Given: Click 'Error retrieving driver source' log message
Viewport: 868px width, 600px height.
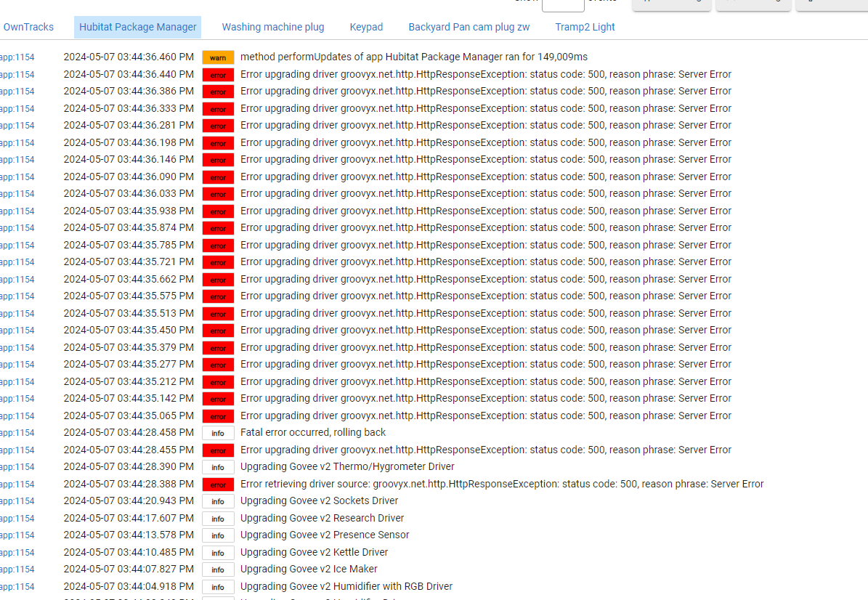Looking at the screenshot, I should 501,484.
